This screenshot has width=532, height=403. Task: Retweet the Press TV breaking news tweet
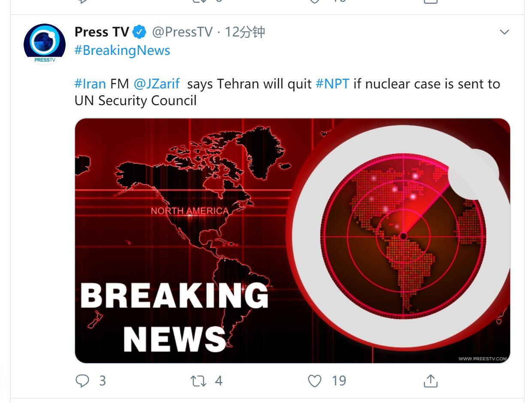pyautogui.click(x=198, y=381)
